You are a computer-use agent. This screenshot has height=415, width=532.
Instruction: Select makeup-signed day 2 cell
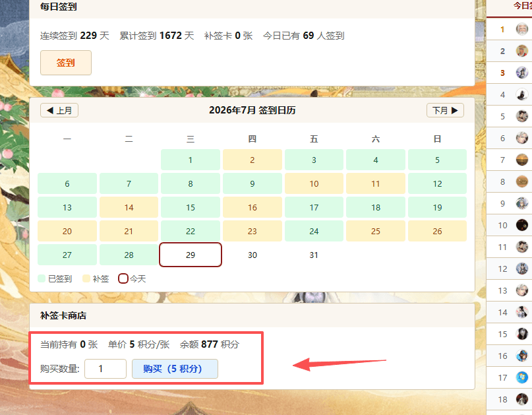coord(252,160)
